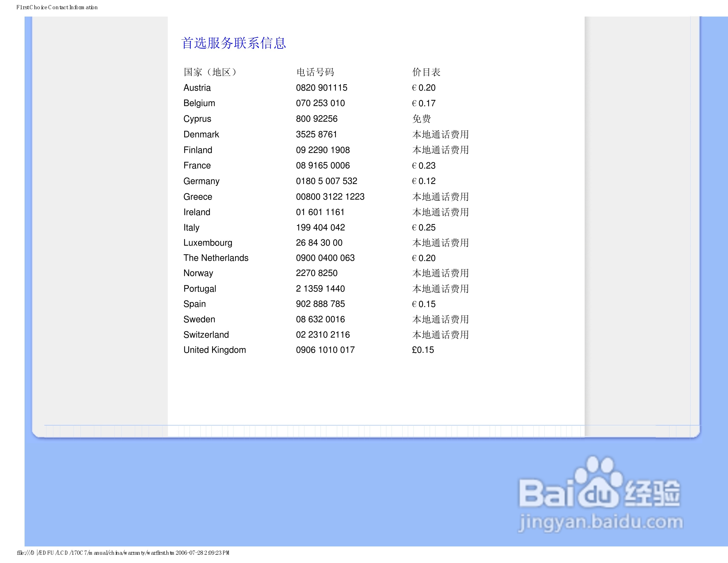This screenshot has height=563, width=728.
Task: Click the file path footer text
Action: [x=123, y=553]
